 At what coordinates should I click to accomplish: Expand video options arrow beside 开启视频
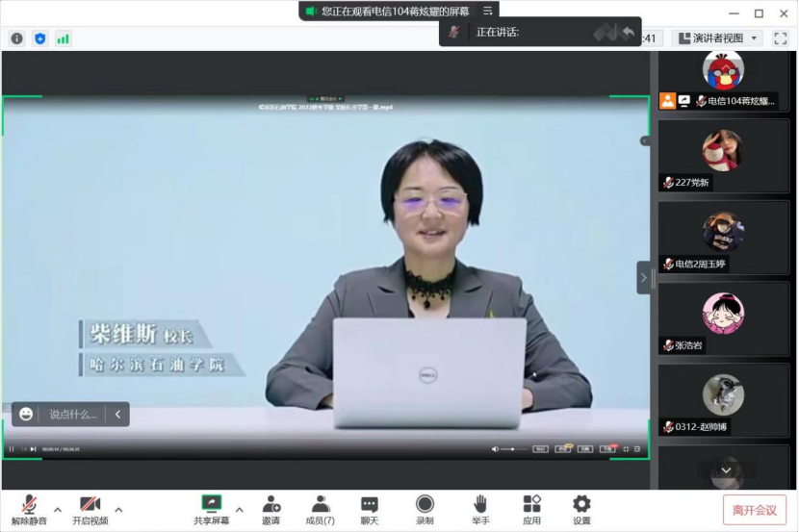click(118, 509)
